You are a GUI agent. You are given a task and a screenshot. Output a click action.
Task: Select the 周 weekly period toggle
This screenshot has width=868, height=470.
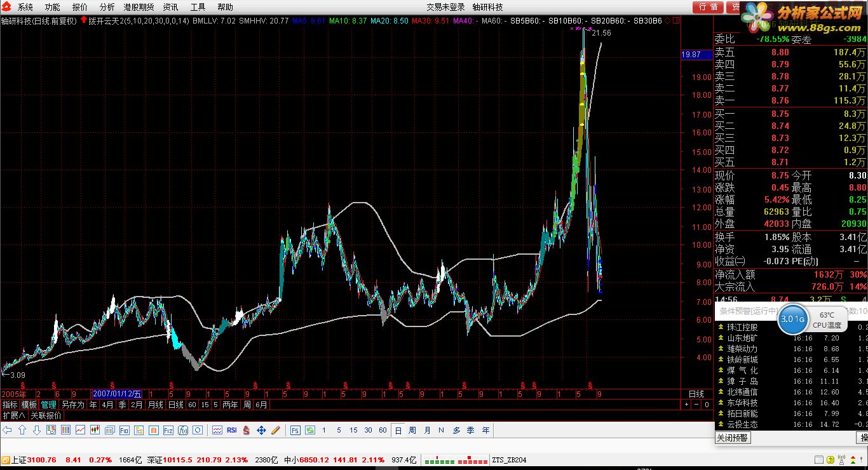tap(412, 430)
